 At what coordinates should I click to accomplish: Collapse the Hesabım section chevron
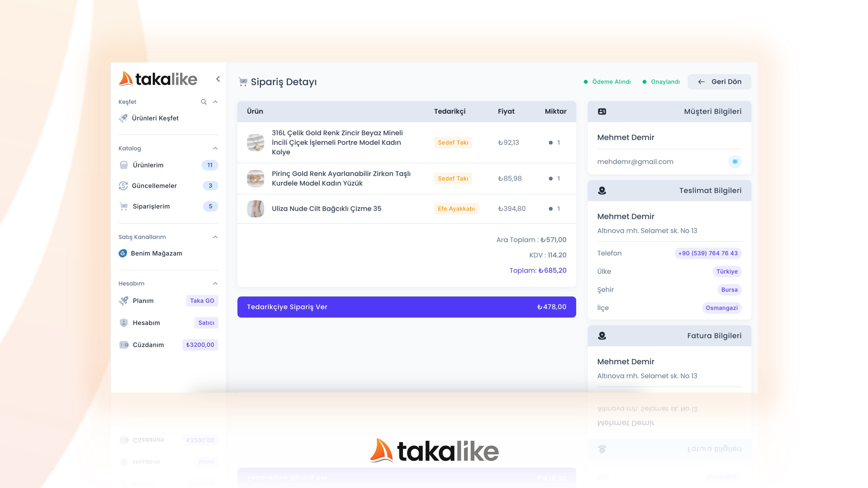[x=216, y=283]
